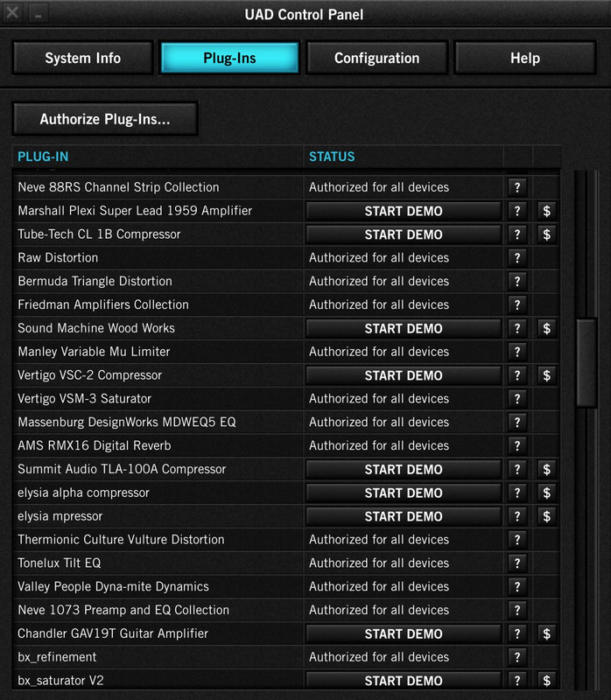Start demo for Chandler GAV19T Guitar Amplifier
Screen dimensions: 611x700
coord(404,633)
